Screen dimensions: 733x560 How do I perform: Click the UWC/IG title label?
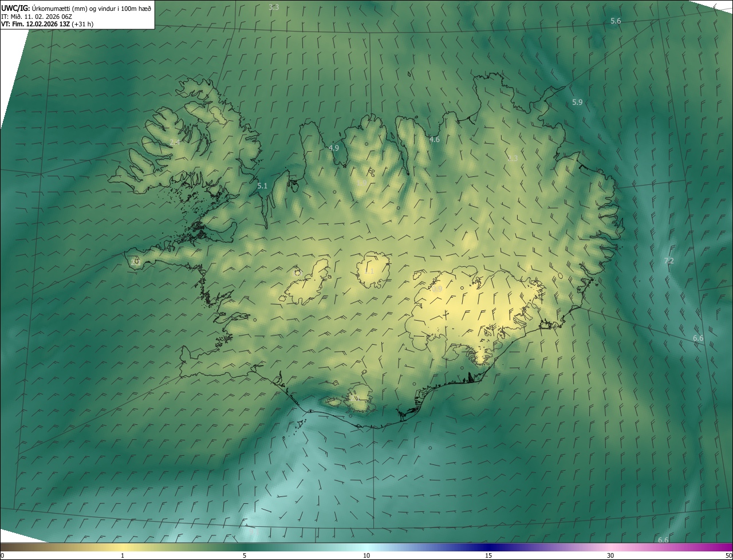(x=15, y=8)
